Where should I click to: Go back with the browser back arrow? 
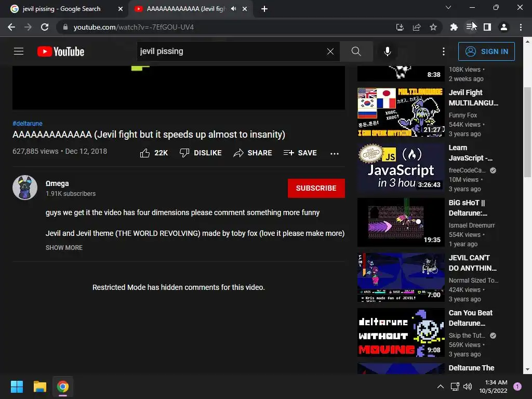pyautogui.click(x=11, y=27)
